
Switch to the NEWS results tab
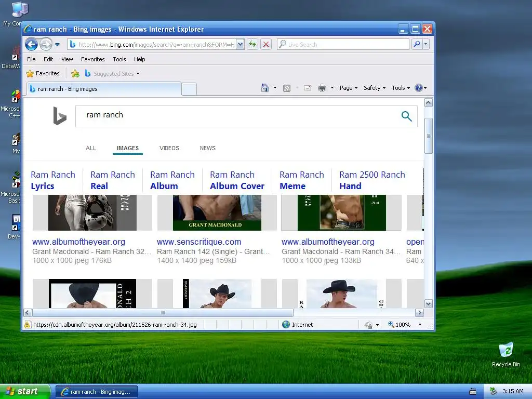(208, 148)
